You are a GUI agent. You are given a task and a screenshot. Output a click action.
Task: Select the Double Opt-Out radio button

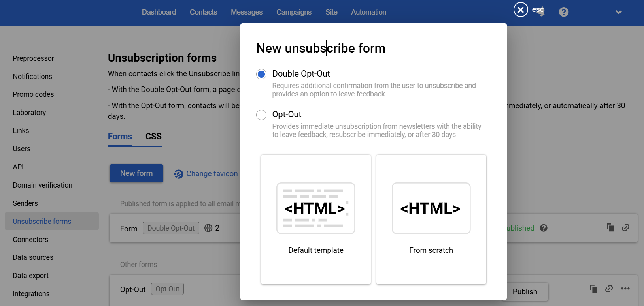[261, 74]
